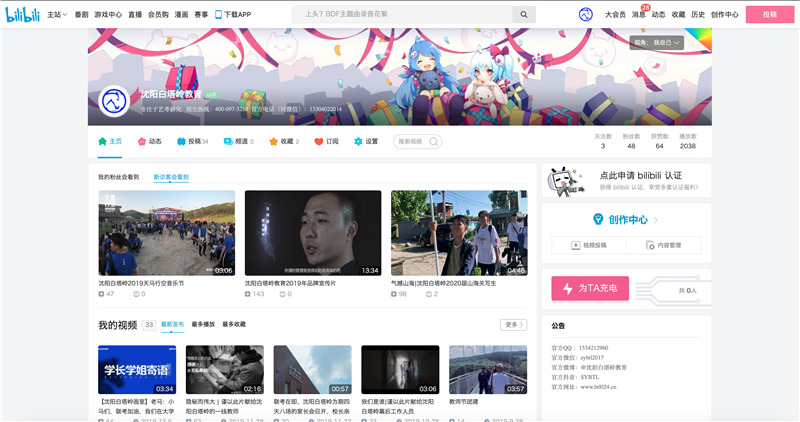Screen dimensions: 800x422
Task: Click the 为TA充电 button
Action: [x=590, y=288]
